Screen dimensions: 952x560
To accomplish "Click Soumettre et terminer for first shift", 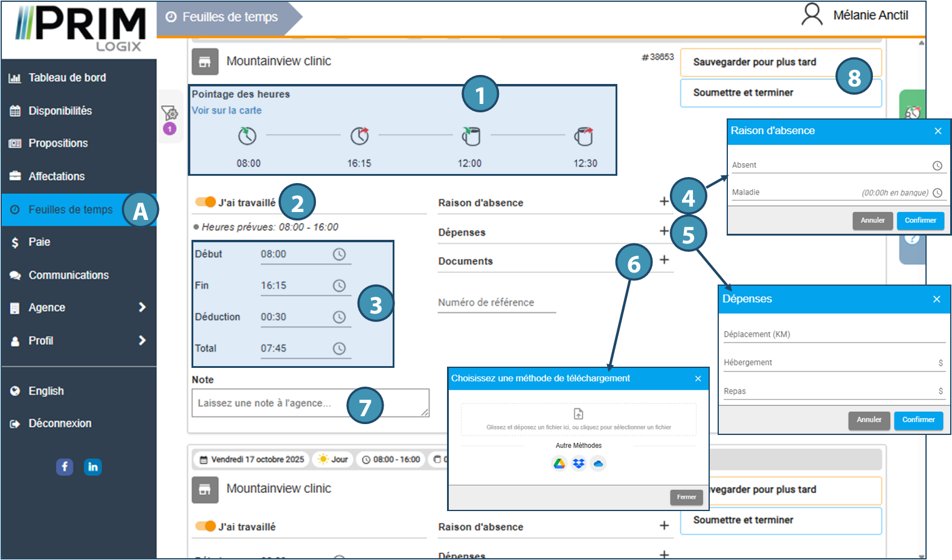I will point(743,92).
